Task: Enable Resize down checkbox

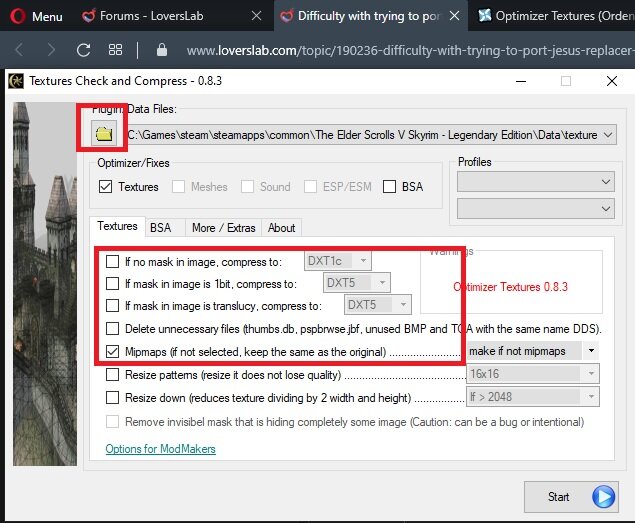Action: (x=112, y=397)
